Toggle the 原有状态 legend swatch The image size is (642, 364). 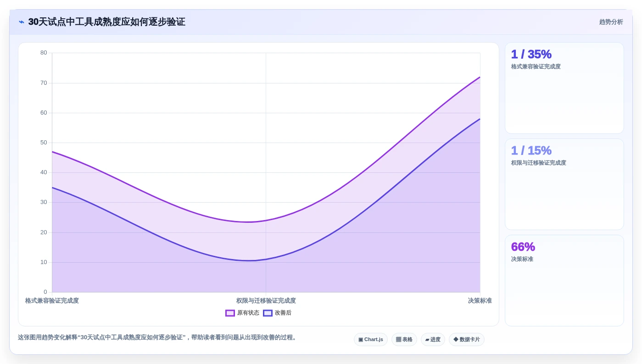point(230,313)
